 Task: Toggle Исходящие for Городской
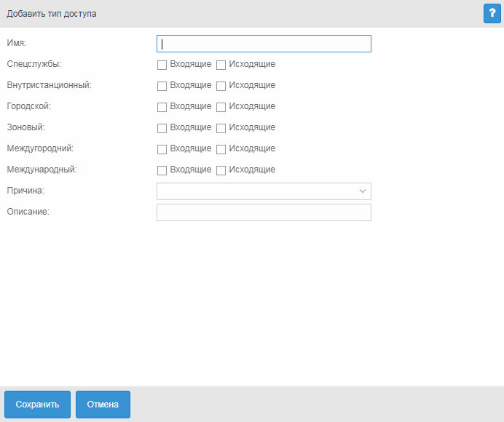click(x=221, y=107)
